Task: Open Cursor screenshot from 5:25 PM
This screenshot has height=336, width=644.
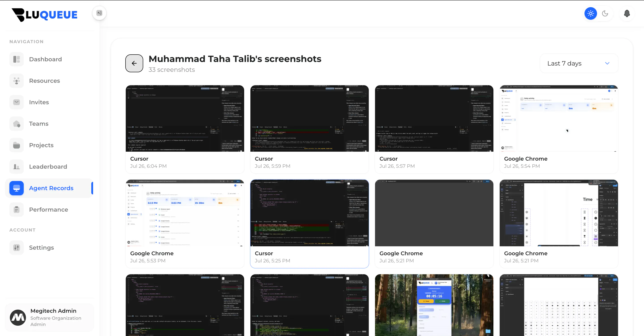Action: (x=309, y=224)
